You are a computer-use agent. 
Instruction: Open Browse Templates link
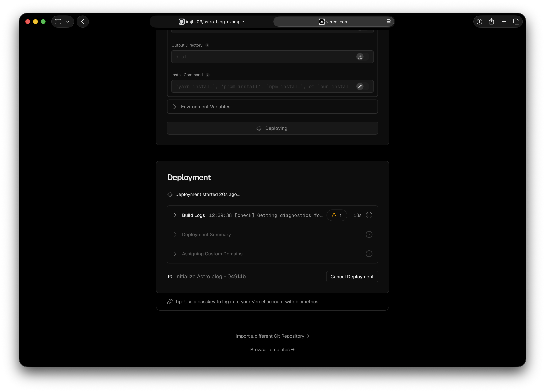[272, 349]
